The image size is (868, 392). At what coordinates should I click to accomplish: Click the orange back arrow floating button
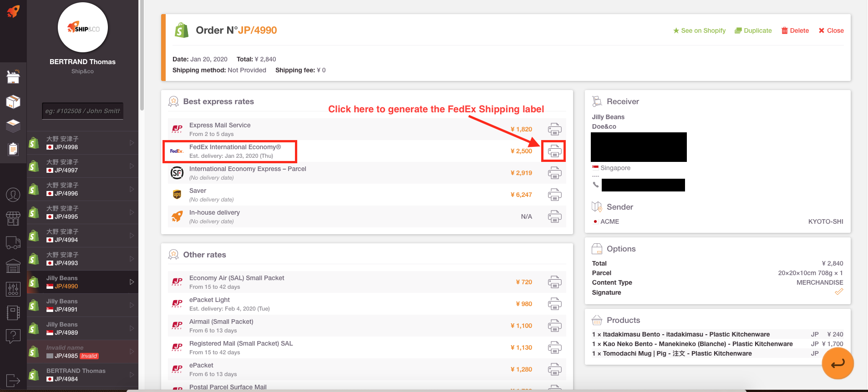coord(838,363)
